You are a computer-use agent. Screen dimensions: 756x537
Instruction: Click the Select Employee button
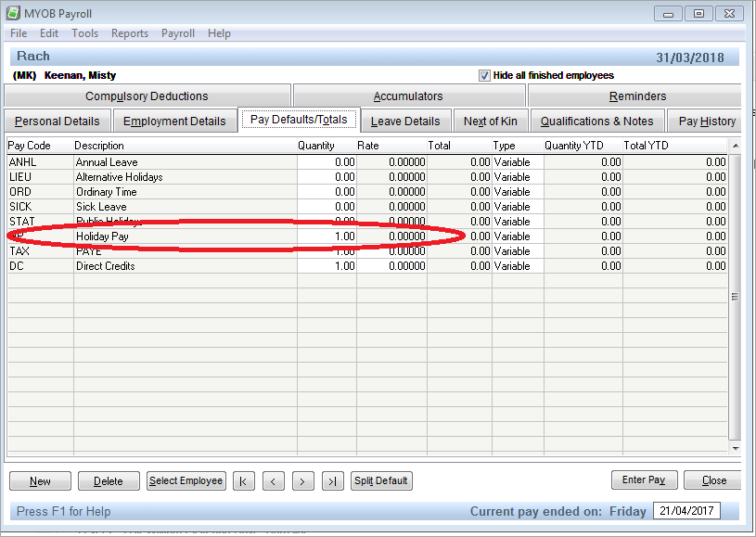point(186,480)
